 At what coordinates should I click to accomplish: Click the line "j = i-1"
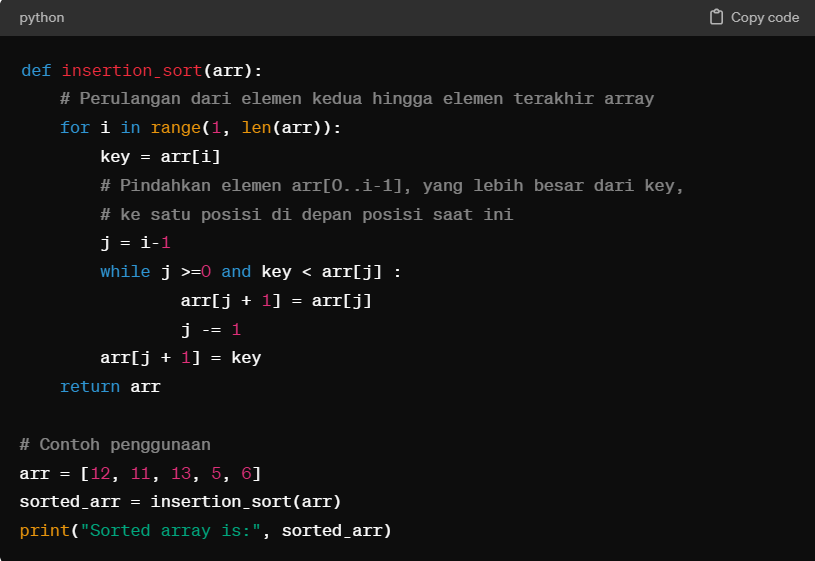click(135, 243)
